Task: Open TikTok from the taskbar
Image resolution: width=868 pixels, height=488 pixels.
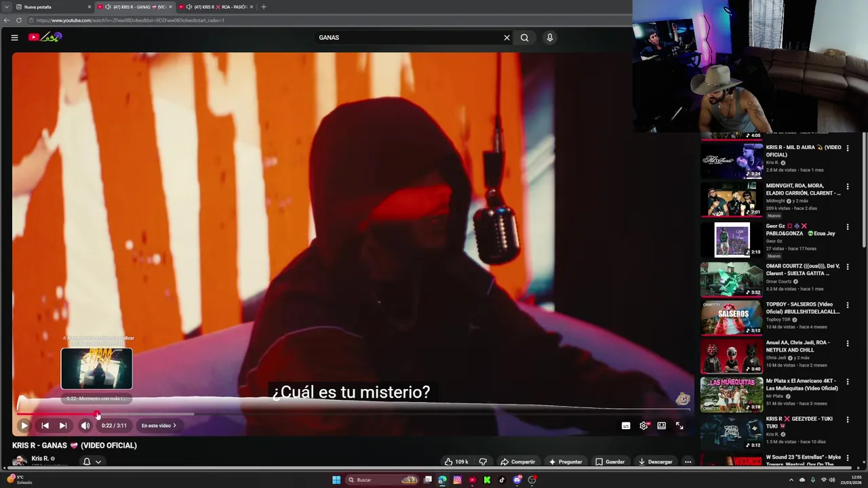Action: tap(502, 480)
